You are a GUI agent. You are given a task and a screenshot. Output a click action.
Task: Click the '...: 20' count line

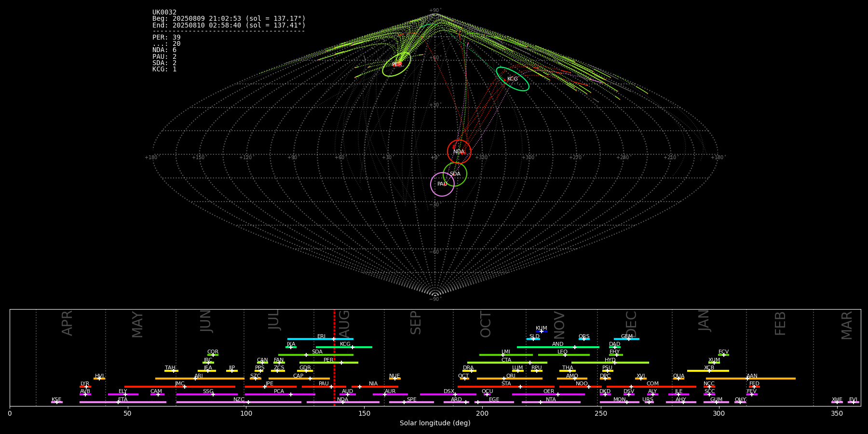[x=166, y=44]
